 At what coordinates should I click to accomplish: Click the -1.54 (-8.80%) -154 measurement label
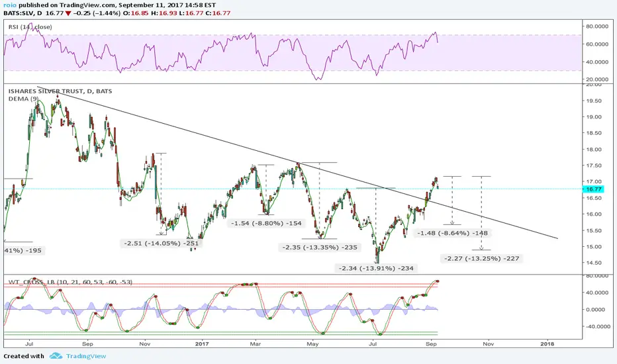pos(266,223)
